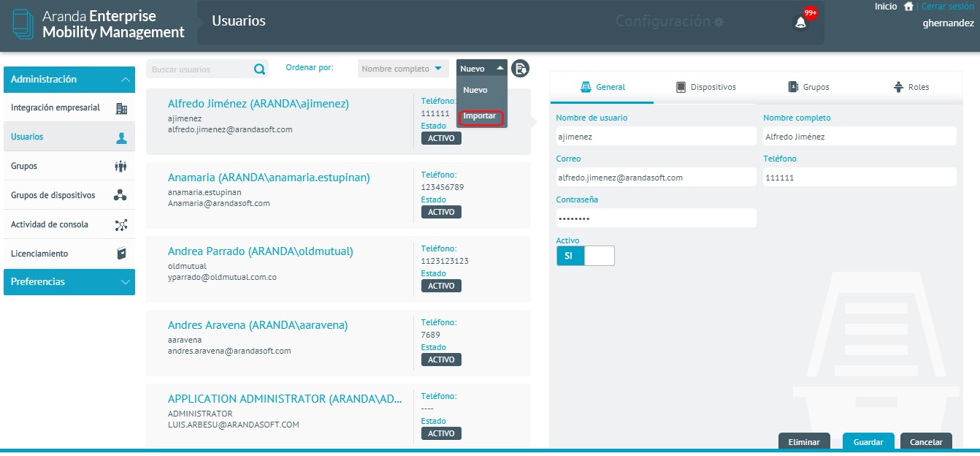Screen dimensions: 980x456
Task: Click the search magnifier icon
Action: (x=259, y=69)
